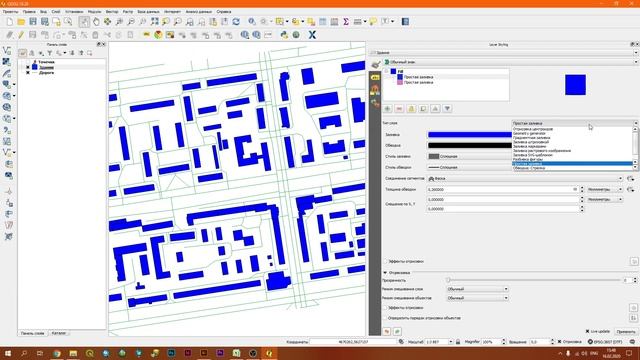The image size is (640, 360).
Task: Save the project with the floppy disk icon
Action: [x=33, y=22]
